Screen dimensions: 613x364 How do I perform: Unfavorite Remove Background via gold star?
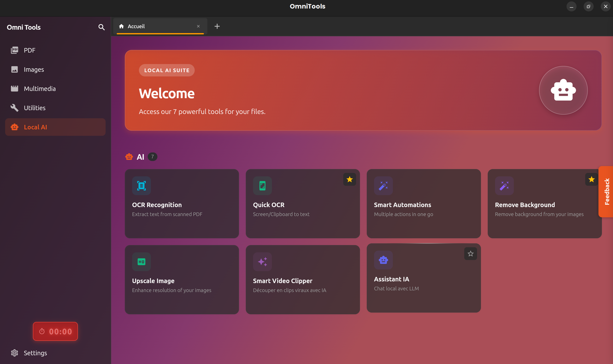click(591, 179)
